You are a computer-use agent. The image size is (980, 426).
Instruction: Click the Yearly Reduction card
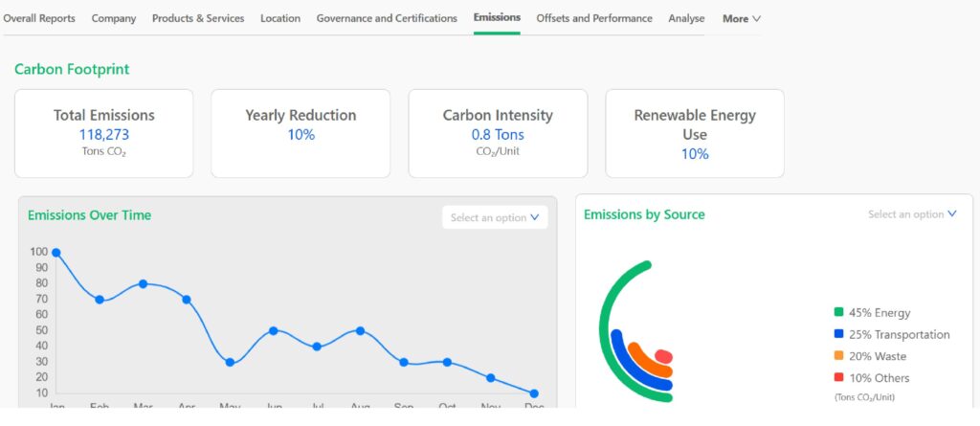[301, 133]
